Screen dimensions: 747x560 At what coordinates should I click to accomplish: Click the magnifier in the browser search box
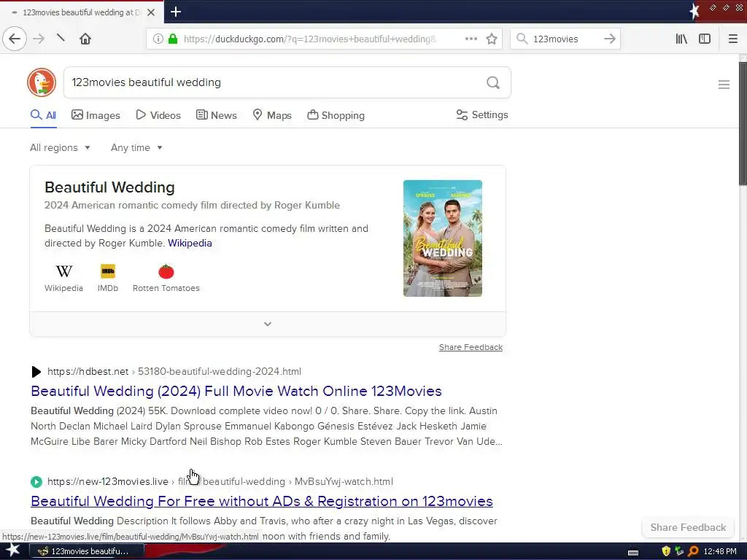(522, 39)
